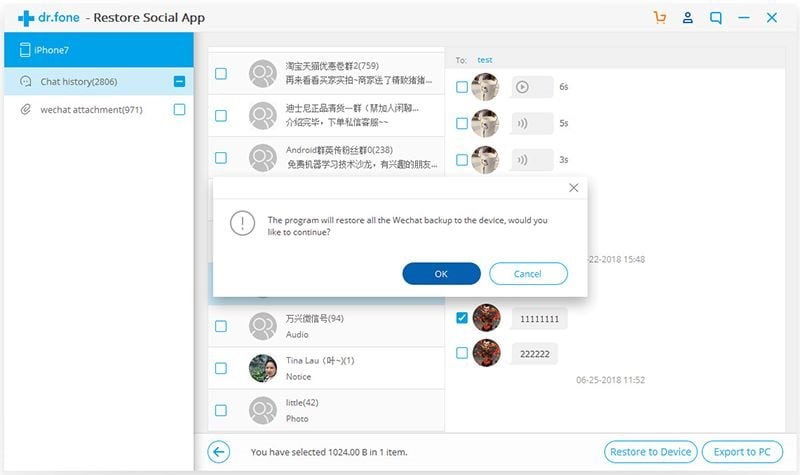Screen dimensions: 800x475
Task: Play the 6s voice message
Action: (532, 87)
